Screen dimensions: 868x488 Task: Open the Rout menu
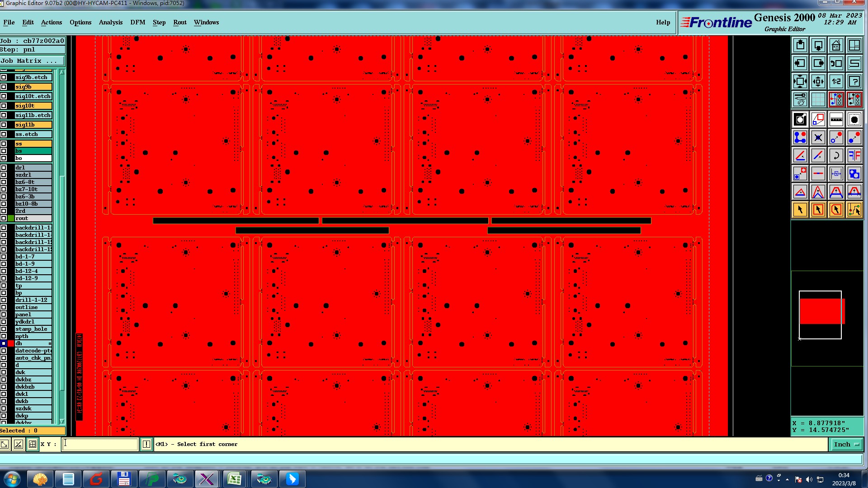(x=179, y=22)
